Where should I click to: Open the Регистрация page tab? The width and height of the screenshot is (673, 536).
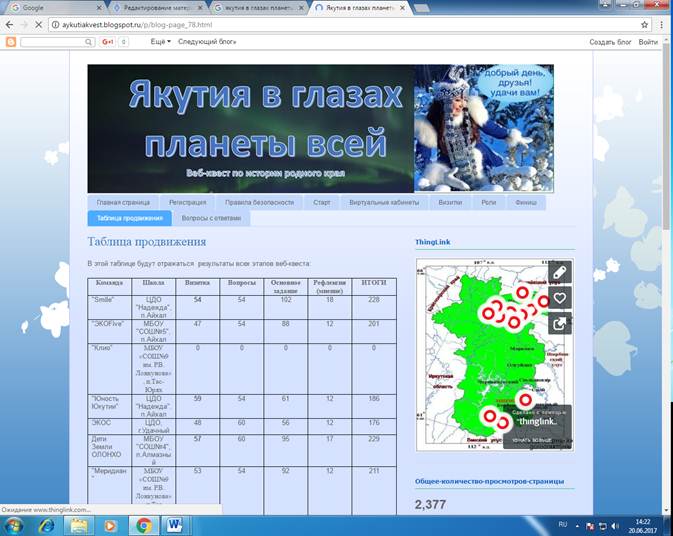tap(187, 203)
